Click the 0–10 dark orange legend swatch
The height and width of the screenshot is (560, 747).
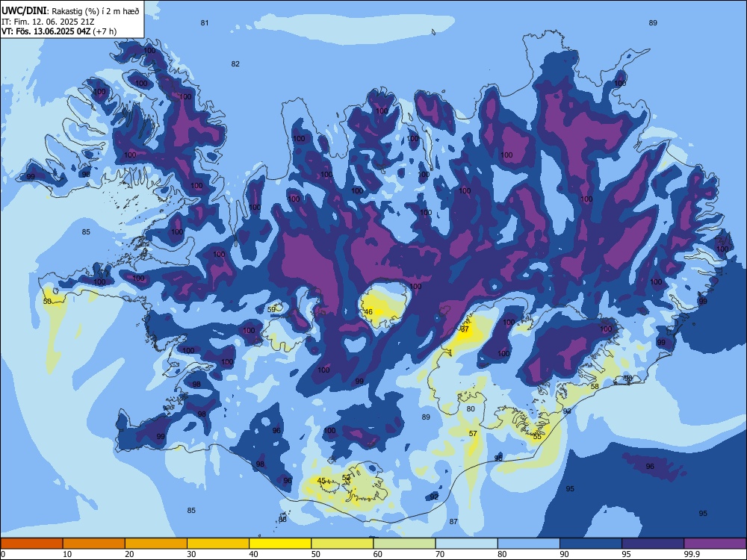click(x=31, y=544)
